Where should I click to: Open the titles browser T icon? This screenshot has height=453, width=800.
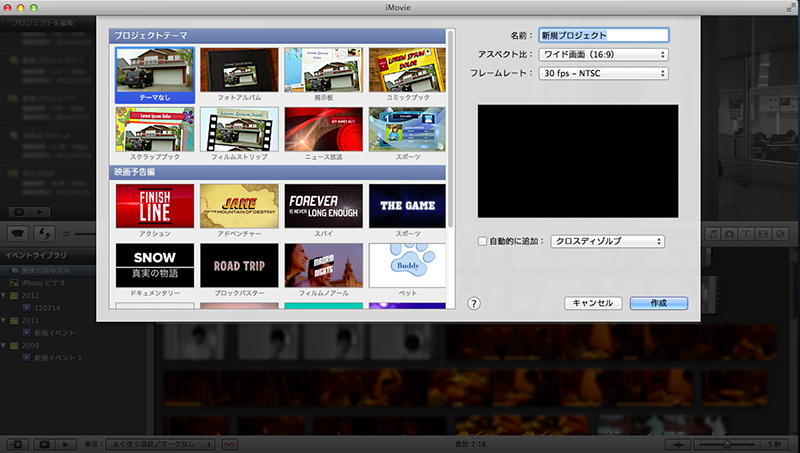tap(746, 234)
